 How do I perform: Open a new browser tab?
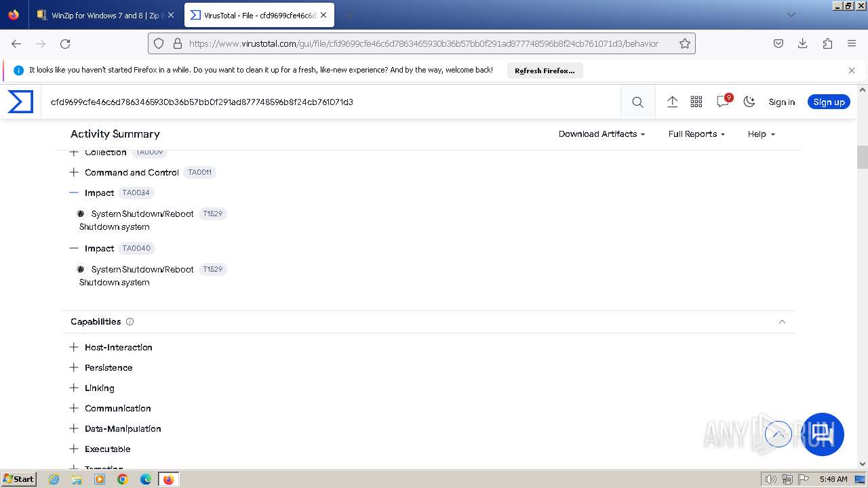click(x=349, y=15)
